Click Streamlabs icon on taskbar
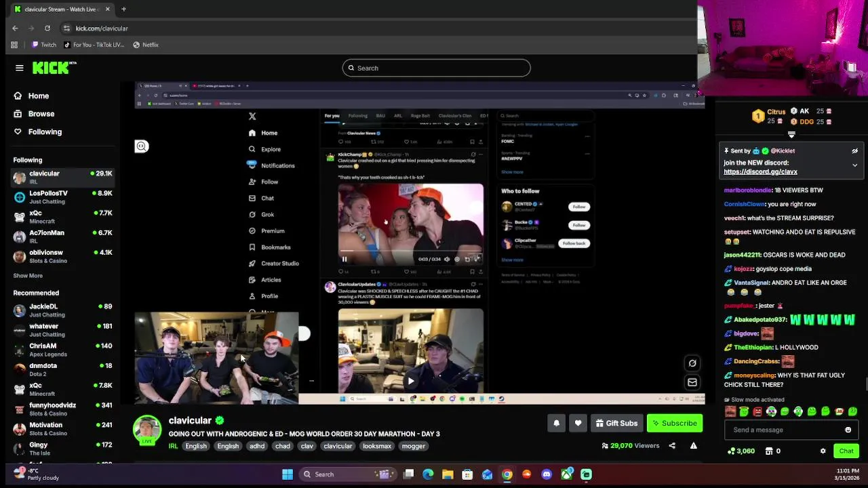Screen dimensions: 868x488 click(x=586, y=474)
